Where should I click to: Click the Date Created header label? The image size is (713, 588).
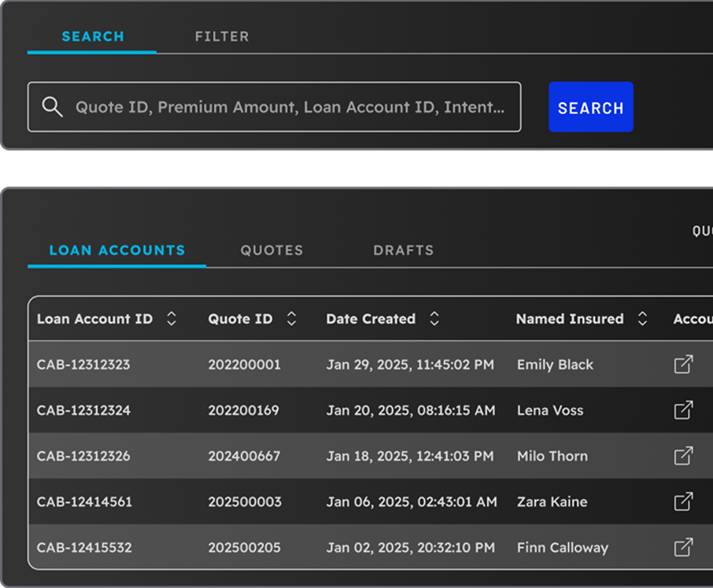[x=371, y=319]
